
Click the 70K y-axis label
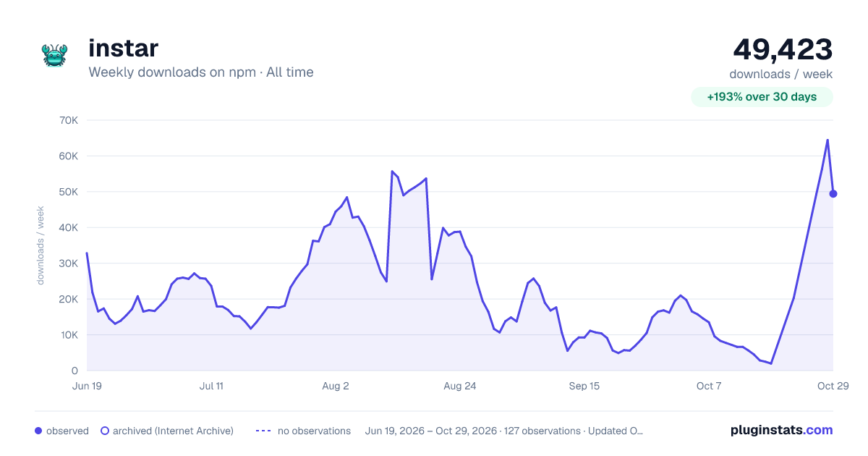(68, 120)
